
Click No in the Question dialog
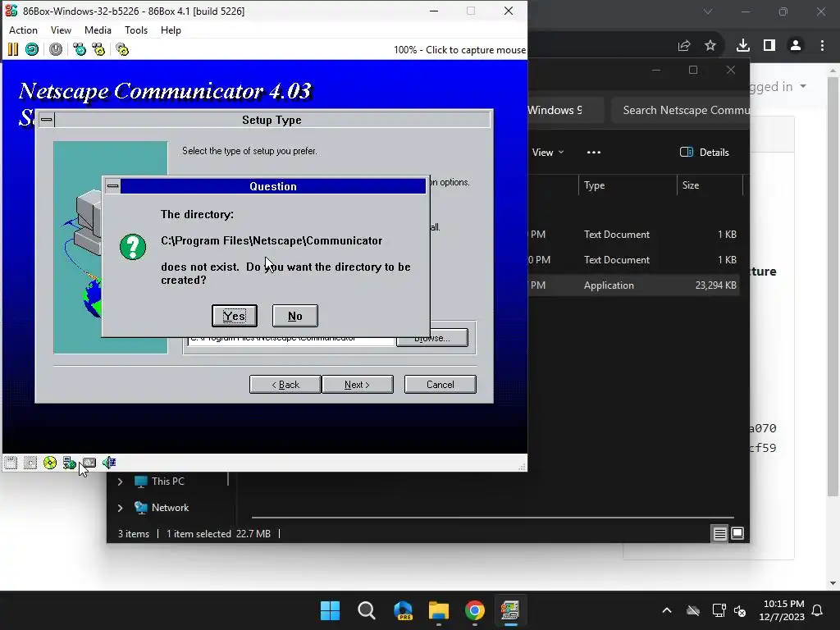click(x=295, y=316)
